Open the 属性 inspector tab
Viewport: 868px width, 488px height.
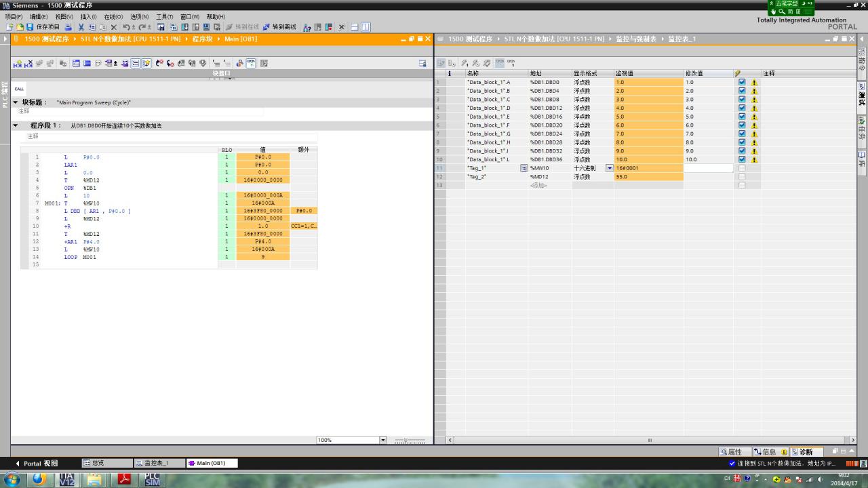736,451
